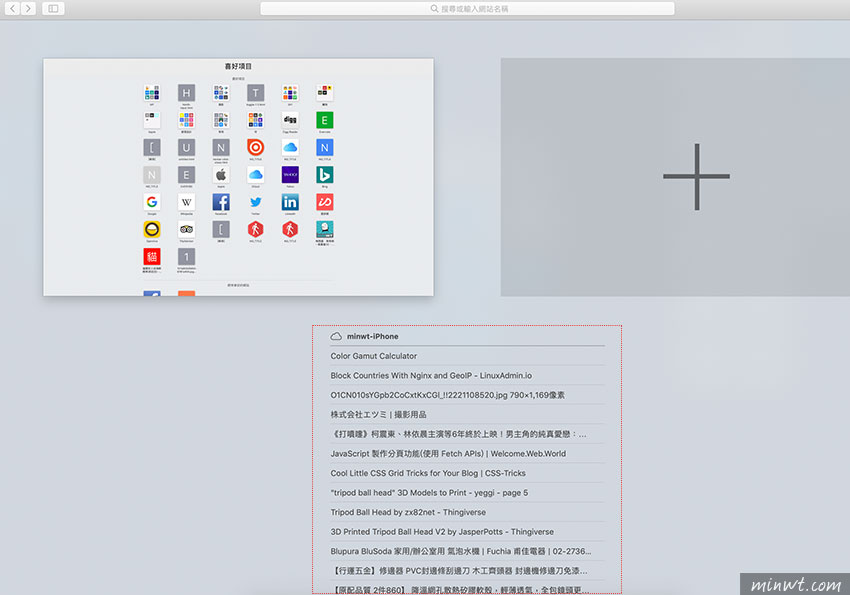Click the gray H favorite icon

(186, 93)
